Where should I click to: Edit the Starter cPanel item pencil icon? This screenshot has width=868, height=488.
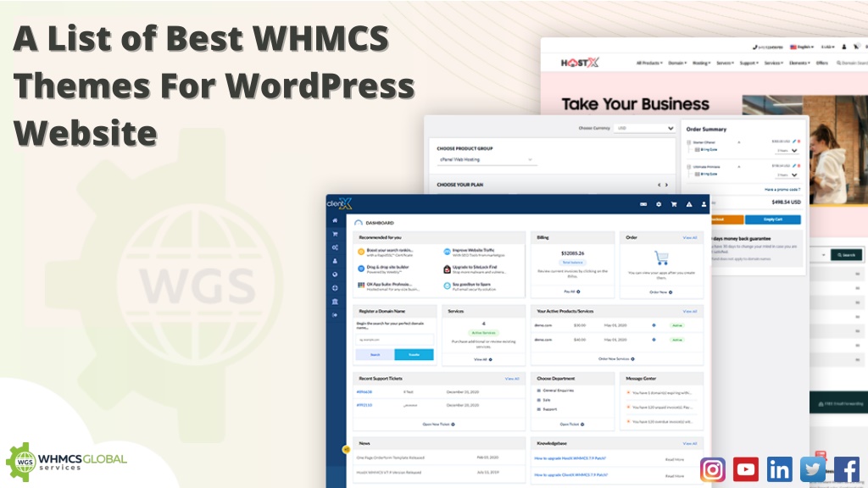(x=793, y=141)
